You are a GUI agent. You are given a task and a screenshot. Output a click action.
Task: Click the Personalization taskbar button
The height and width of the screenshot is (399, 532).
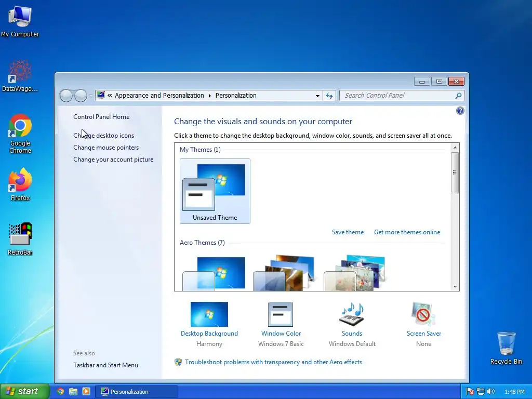click(137, 392)
